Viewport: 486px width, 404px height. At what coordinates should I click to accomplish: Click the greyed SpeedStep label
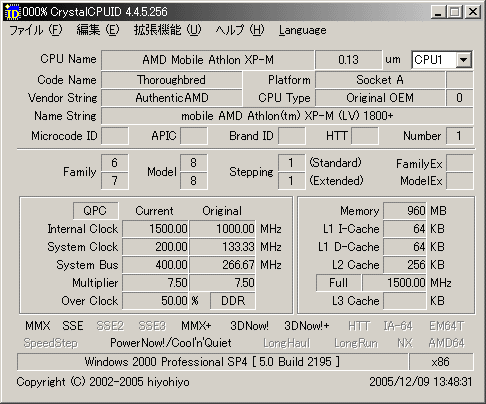point(51,343)
